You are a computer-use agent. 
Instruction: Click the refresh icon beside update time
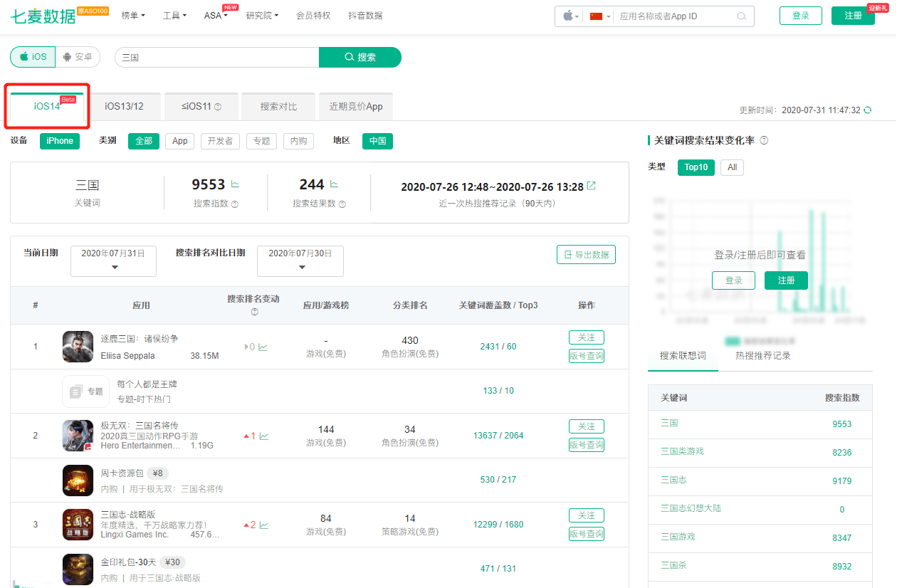867,110
